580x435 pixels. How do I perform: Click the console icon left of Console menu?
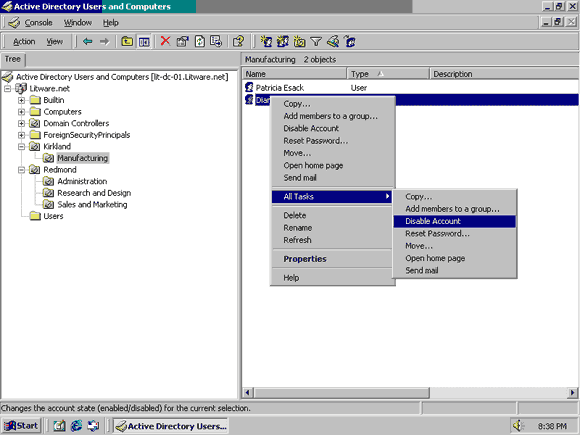point(14,23)
